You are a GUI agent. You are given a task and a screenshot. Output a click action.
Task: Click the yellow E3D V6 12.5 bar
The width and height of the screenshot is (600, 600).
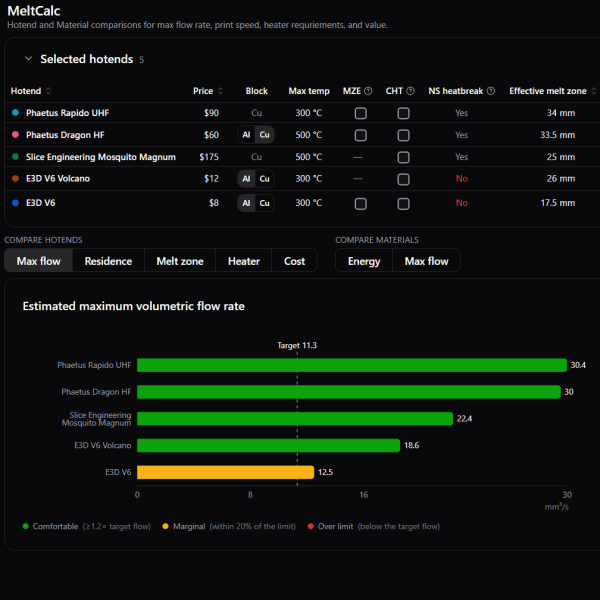(225, 472)
